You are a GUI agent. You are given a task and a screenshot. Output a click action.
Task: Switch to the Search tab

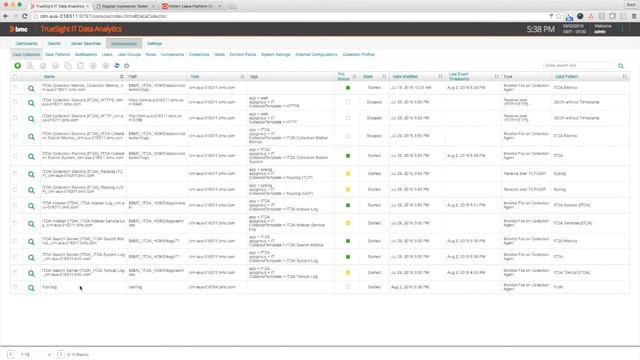click(54, 43)
